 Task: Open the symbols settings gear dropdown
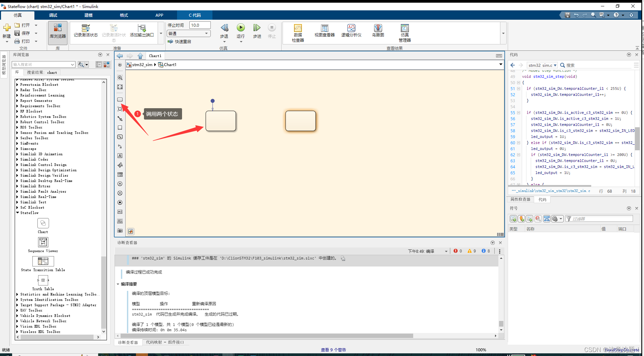point(557,219)
